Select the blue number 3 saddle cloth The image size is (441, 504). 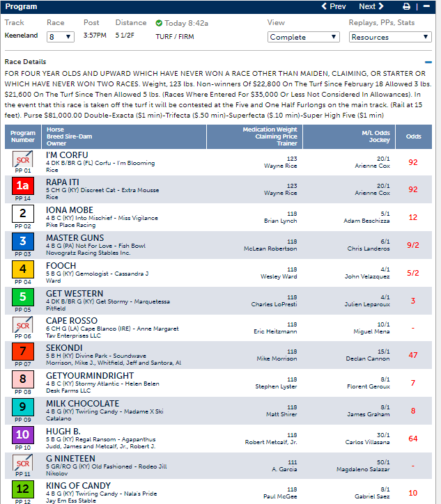tap(22, 241)
